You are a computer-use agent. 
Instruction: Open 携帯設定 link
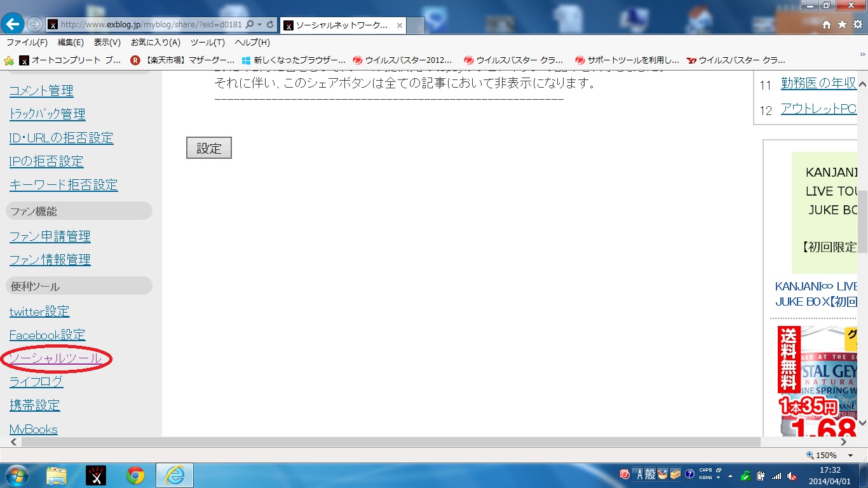coord(34,405)
